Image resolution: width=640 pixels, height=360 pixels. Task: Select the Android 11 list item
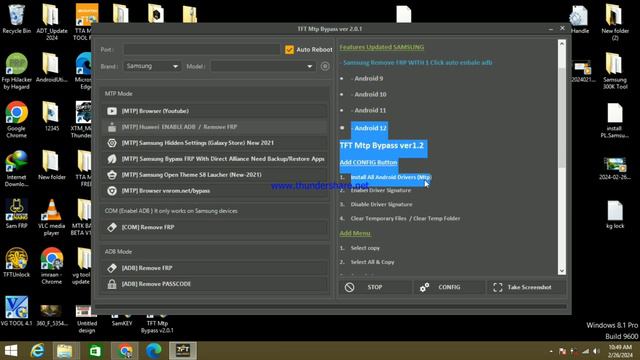tap(369, 110)
